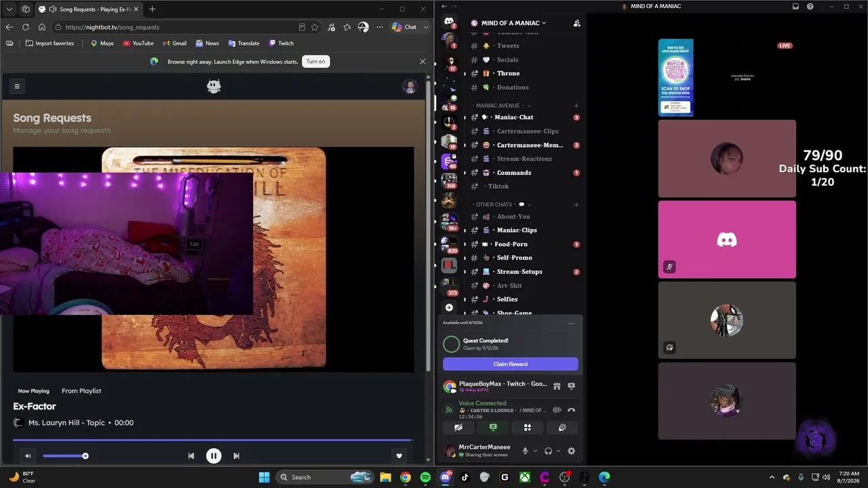
Task: Open immersive reader in address bar
Action: pos(302,27)
